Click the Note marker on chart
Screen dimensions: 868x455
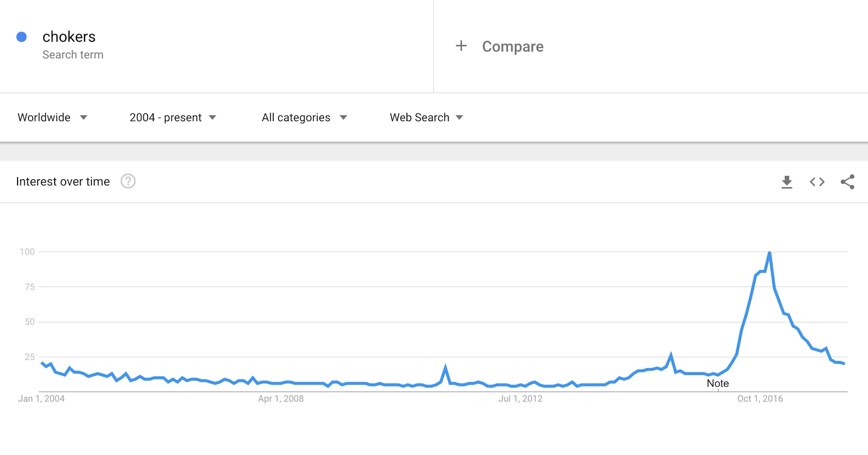tap(718, 384)
